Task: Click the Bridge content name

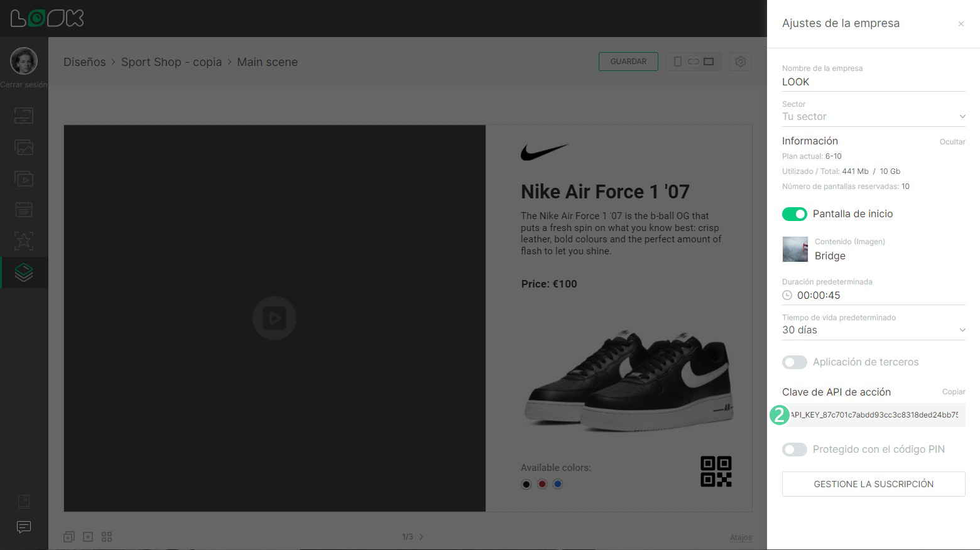Action: (830, 256)
